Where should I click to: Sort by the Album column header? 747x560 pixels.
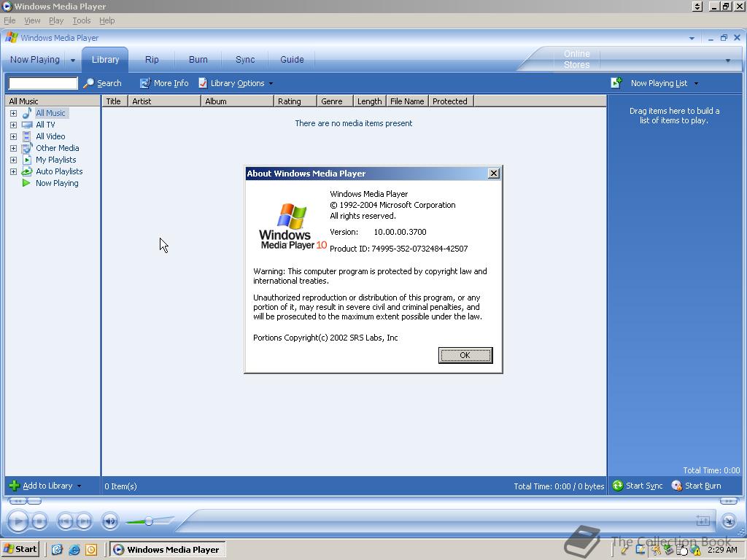coord(237,101)
